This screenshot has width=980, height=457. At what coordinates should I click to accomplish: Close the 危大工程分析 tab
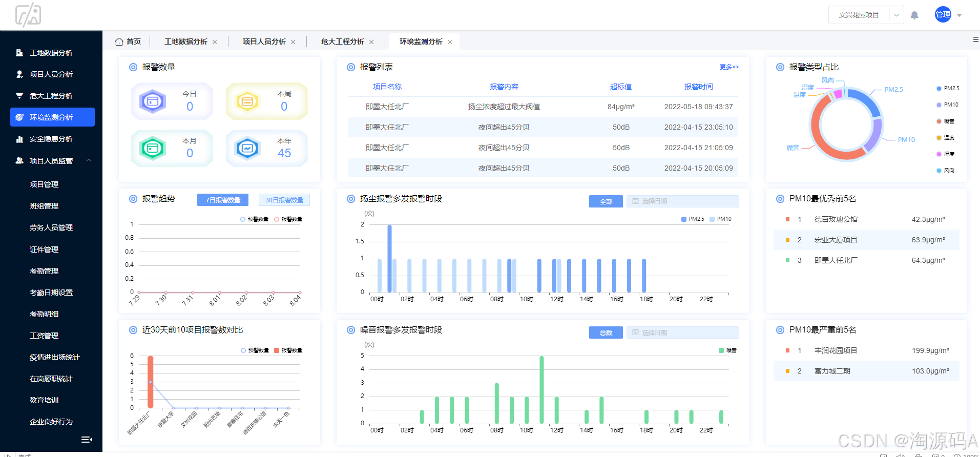(371, 42)
